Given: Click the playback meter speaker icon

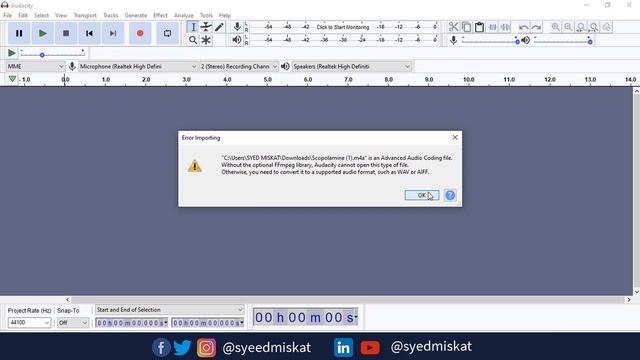Looking at the screenshot, I should point(237,40).
